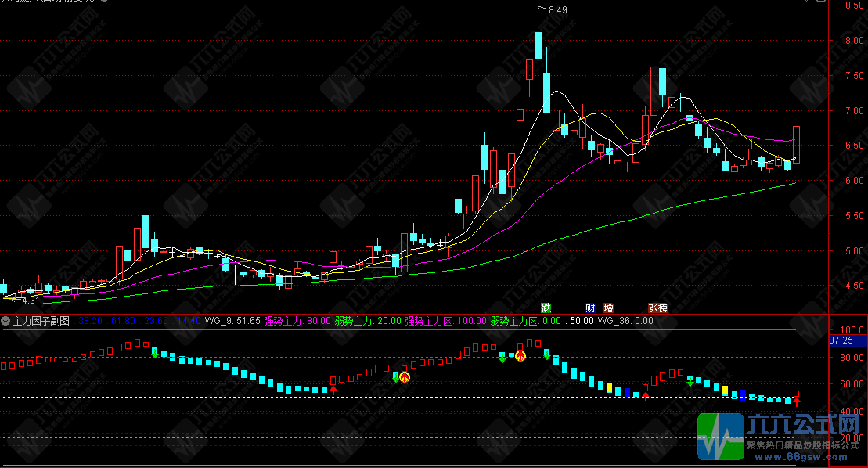
Task: Select the WG_9: 51.65 readout
Action: coord(232,321)
